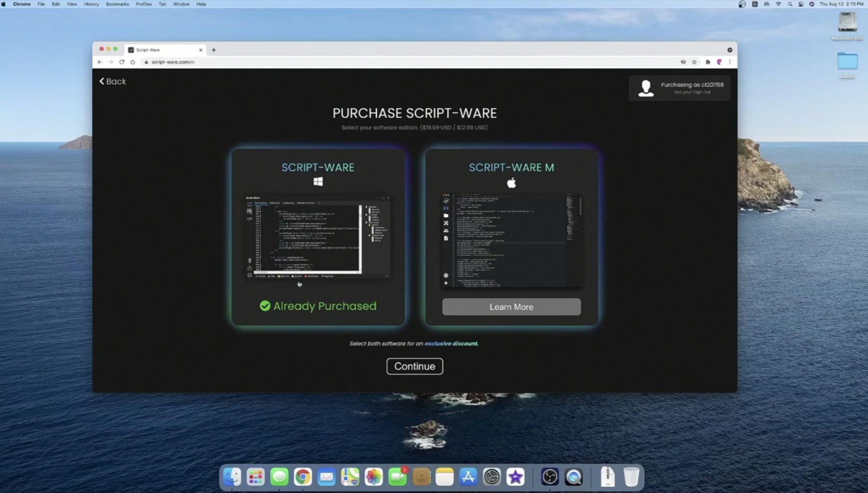Click the Chrome back arrow
Screen dimensions: 868x493
coord(99,62)
